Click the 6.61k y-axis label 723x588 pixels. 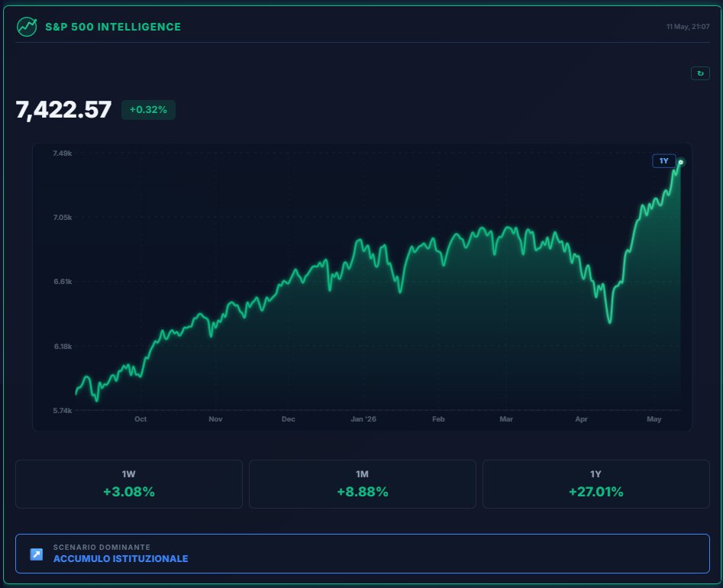pyautogui.click(x=63, y=281)
